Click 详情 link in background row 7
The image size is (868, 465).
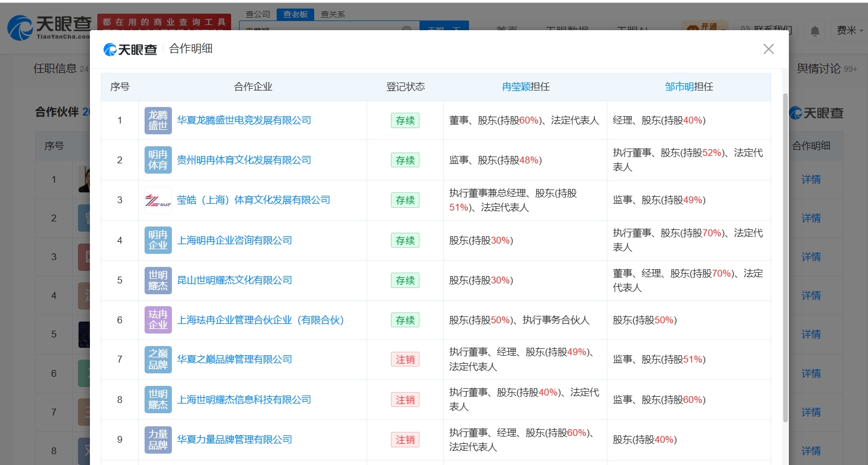click(811, 412)
